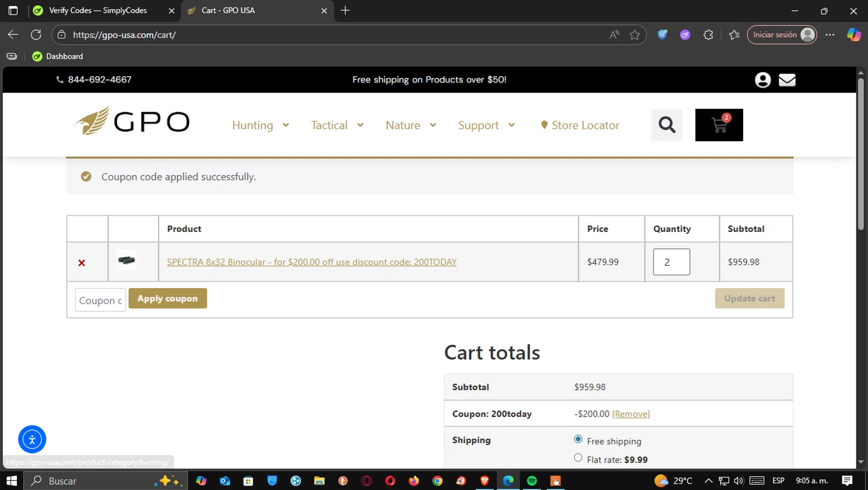
Task: Open the tab actions menu icon
Action: point(13,10)
